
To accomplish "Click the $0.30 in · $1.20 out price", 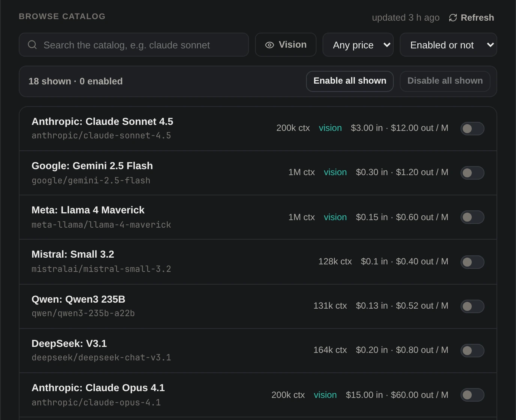I will [402, 172].
